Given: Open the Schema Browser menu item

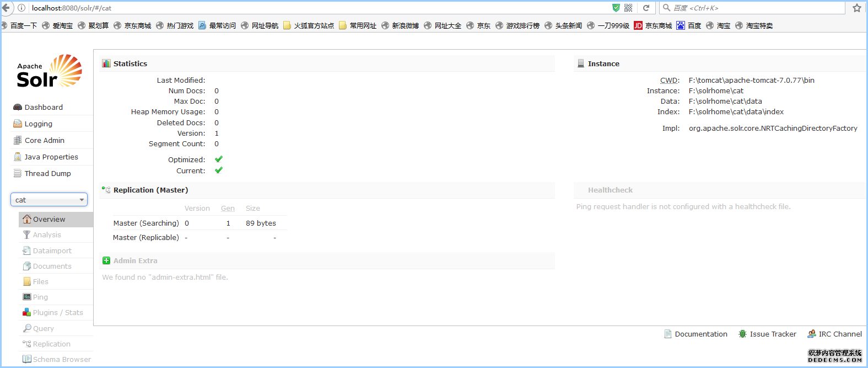Looking at the screenshot, I should click(x=62, y=359).
